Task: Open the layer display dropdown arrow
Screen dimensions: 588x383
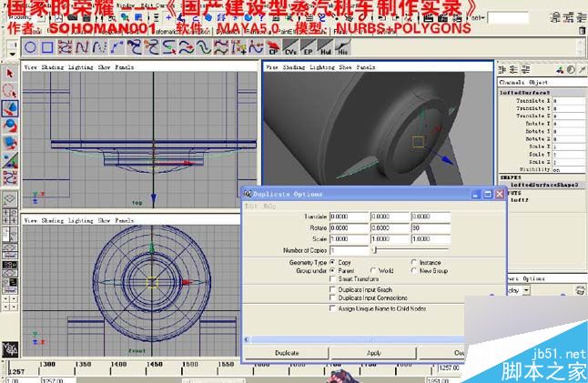Action: coord(526,290)
